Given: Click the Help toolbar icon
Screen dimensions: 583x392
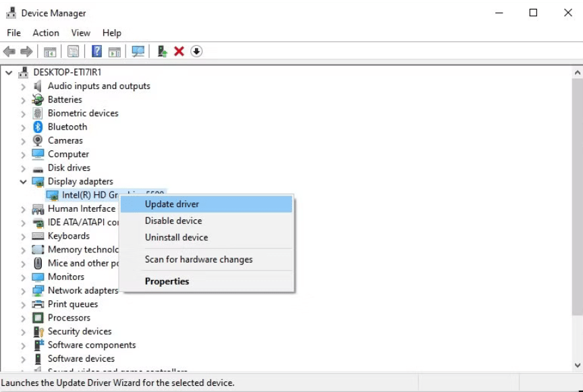Looking at the screenshot, I should [97, 51].
